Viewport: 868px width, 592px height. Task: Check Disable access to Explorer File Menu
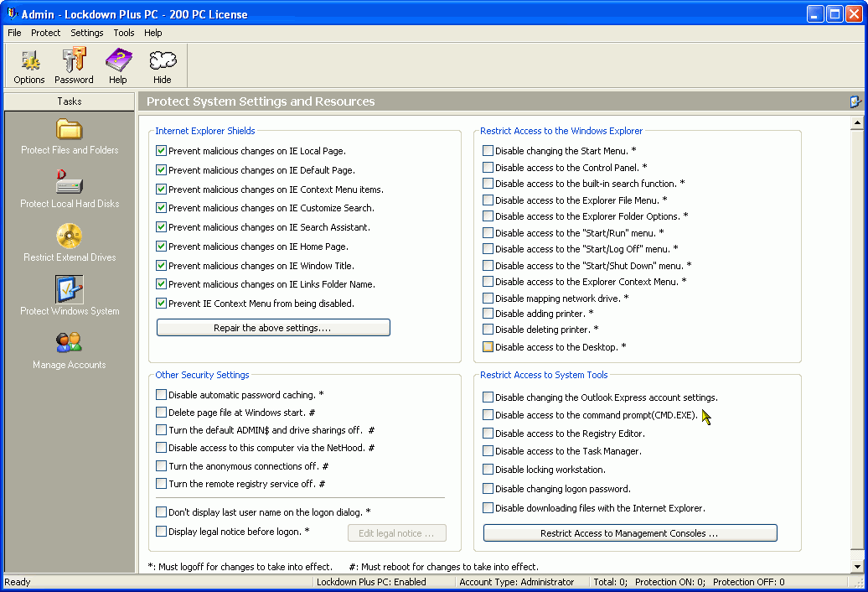(x=488, y=200)
